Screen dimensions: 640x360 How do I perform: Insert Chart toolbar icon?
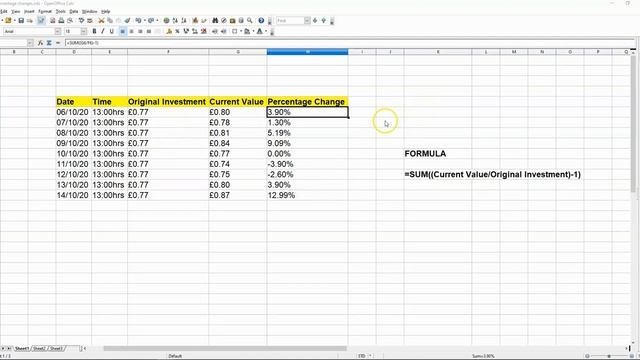[195, 20]
